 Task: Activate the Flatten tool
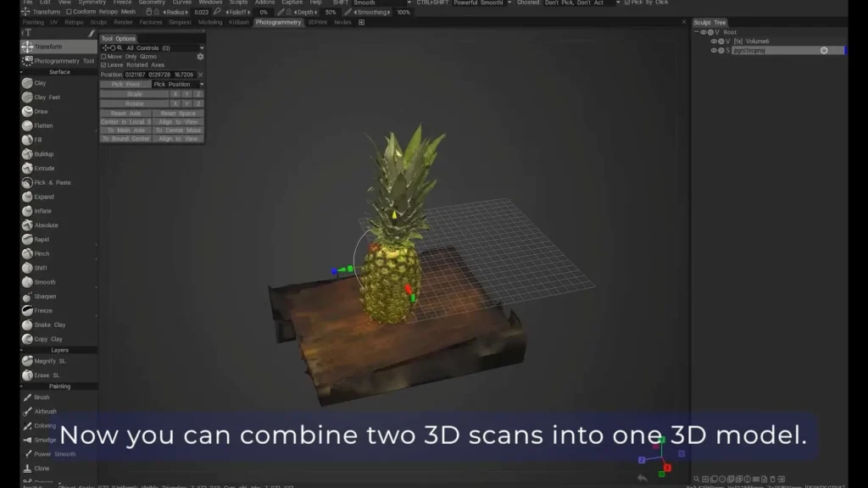pyautogui.click(x=42, y=125)
